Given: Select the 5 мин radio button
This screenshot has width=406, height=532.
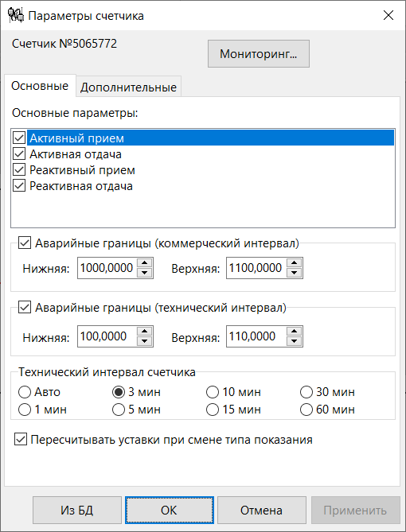Looking at the screenshot, I should (x=119, y=410).
